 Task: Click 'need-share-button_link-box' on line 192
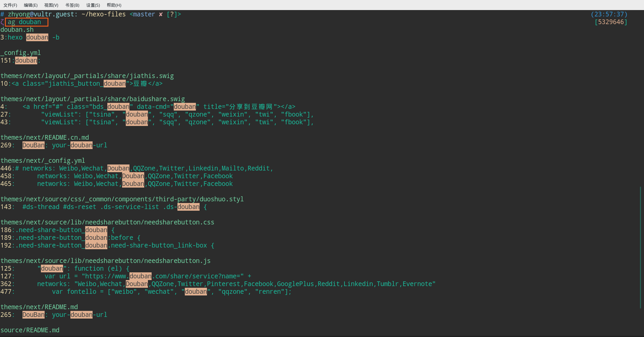coord(159,246)
